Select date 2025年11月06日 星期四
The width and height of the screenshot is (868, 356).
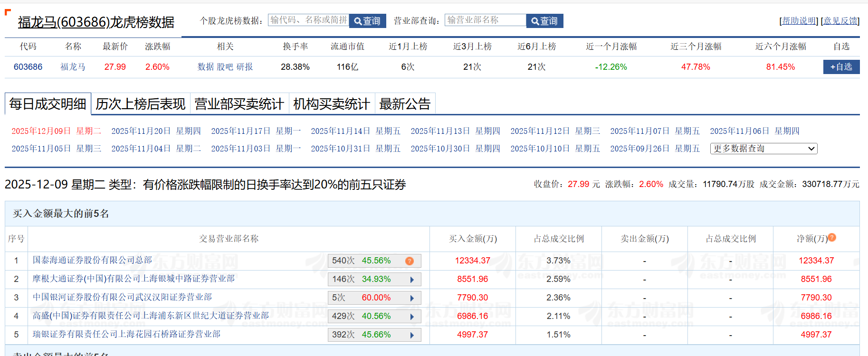(755, 131)
